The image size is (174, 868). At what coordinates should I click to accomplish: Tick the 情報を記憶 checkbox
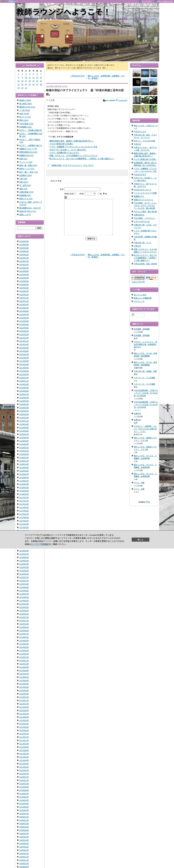tap(75, 193)
